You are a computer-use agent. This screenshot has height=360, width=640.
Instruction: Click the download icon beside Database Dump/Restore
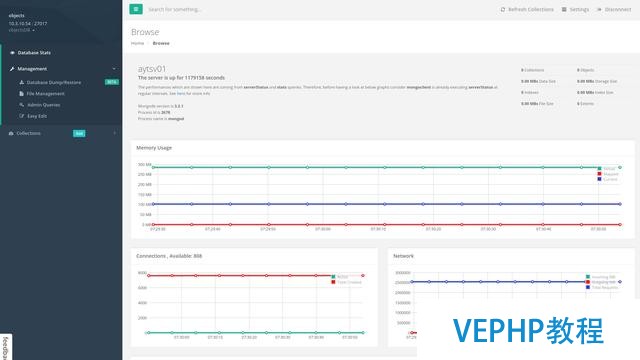[22, 82]
